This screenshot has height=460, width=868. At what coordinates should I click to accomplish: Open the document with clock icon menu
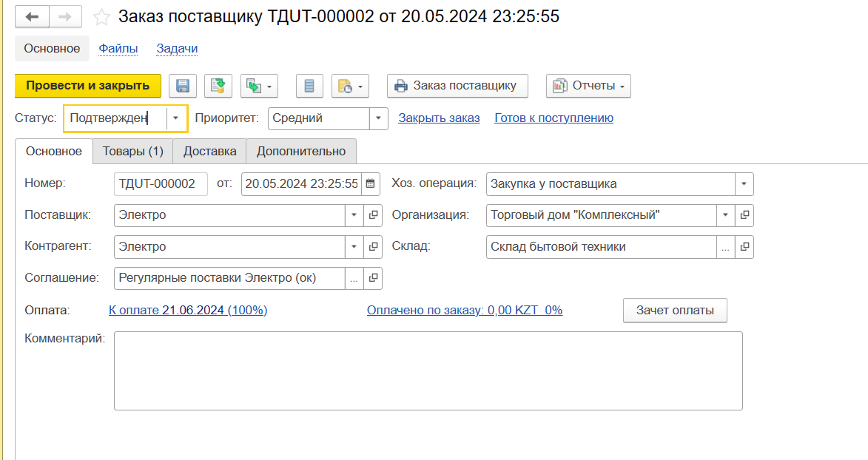(x=350, y=86)
